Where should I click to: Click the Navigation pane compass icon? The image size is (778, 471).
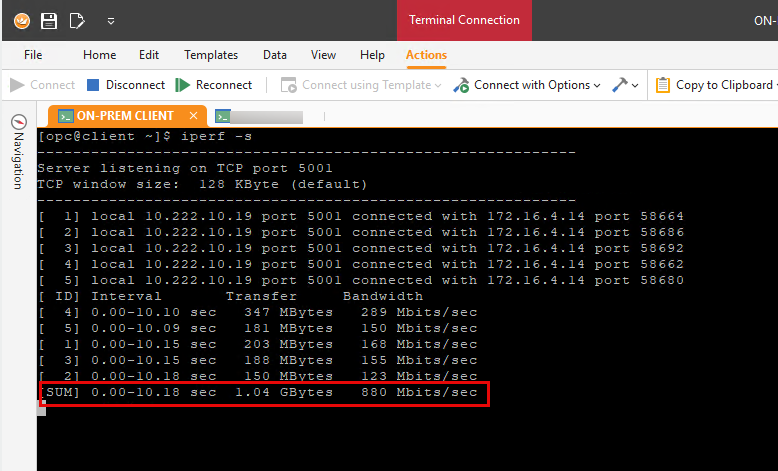(18, 121)
